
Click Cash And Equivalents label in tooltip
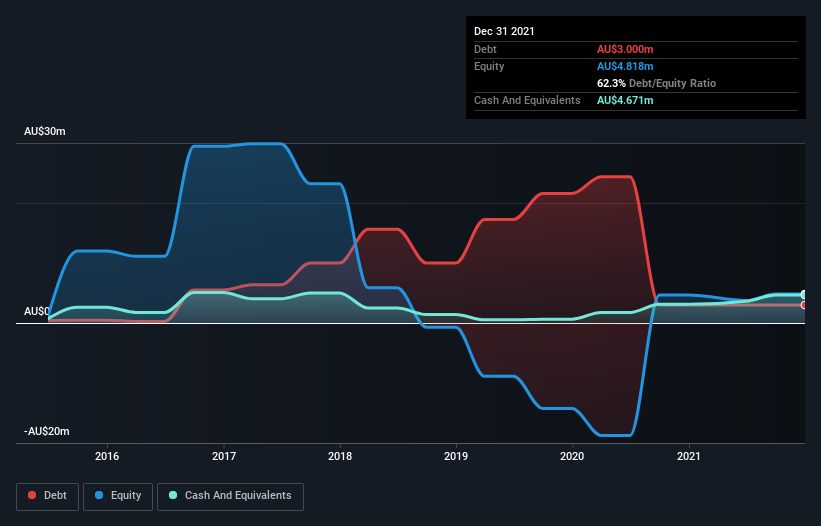click(527, 100)
